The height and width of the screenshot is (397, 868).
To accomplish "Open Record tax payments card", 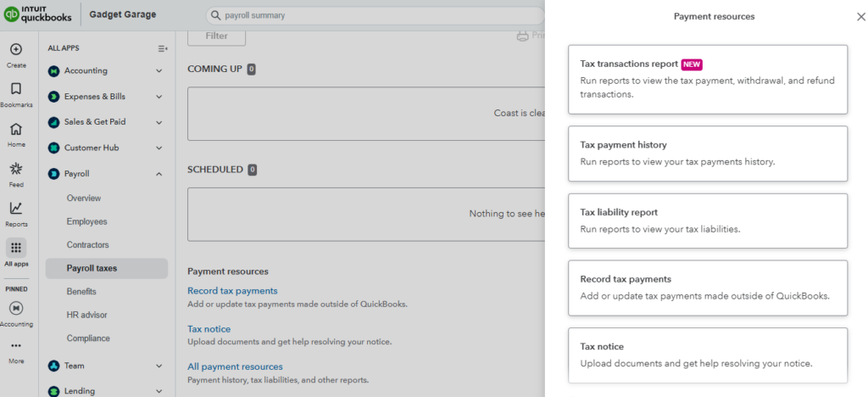I will click(x=708, y=288).
